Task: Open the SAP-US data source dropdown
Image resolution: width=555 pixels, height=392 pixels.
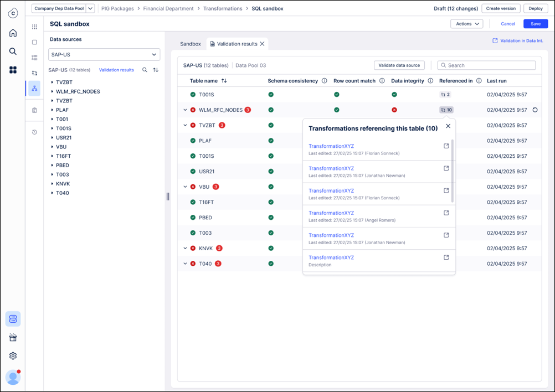Action: [104, 54]
